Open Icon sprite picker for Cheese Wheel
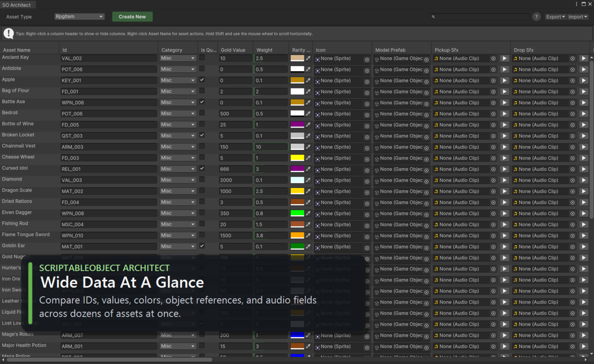594x364 pixels. click(x=367, y=158)
